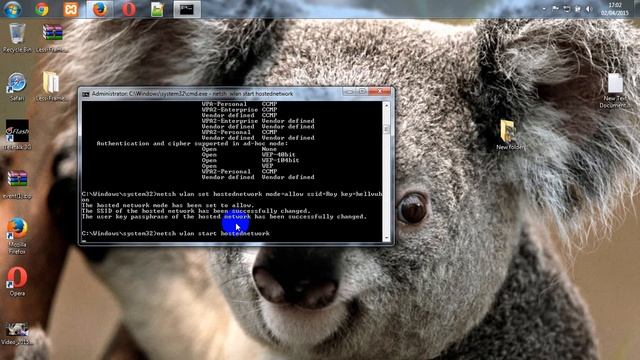Open the volume speaker tray icon
The width and height of the screenshot is (640, 360).
(x=589, y=9)
